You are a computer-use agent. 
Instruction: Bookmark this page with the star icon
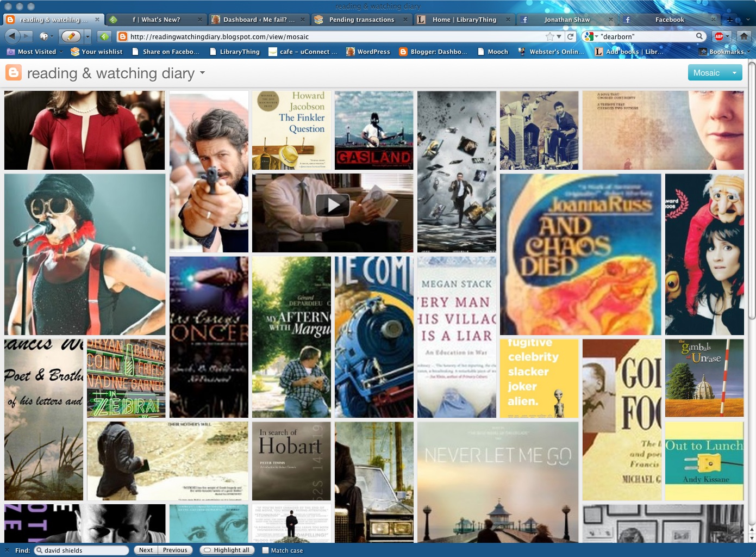click(550, 36)
